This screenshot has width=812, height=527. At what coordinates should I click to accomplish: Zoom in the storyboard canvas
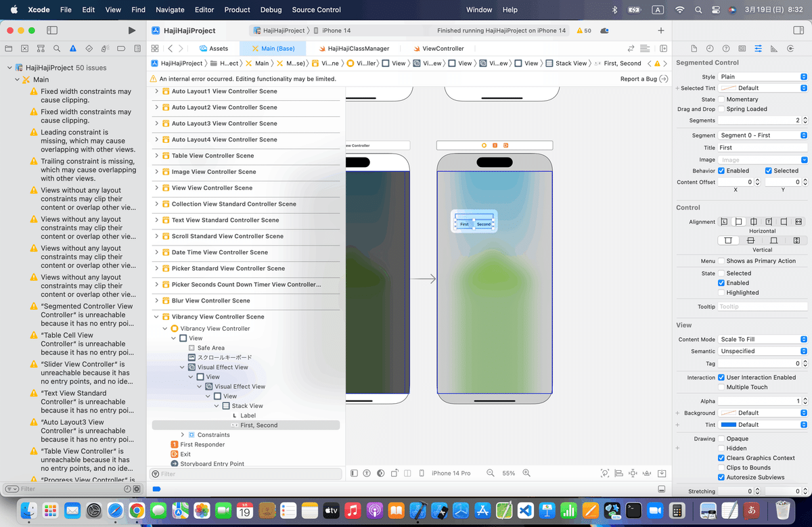tap(526, 473)
